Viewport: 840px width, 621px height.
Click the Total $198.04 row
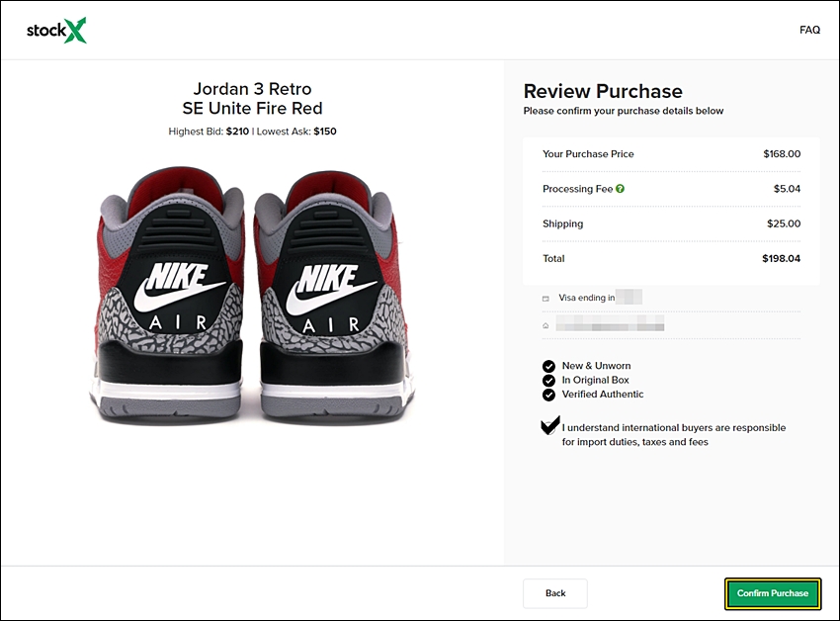[x=671, y=258]
